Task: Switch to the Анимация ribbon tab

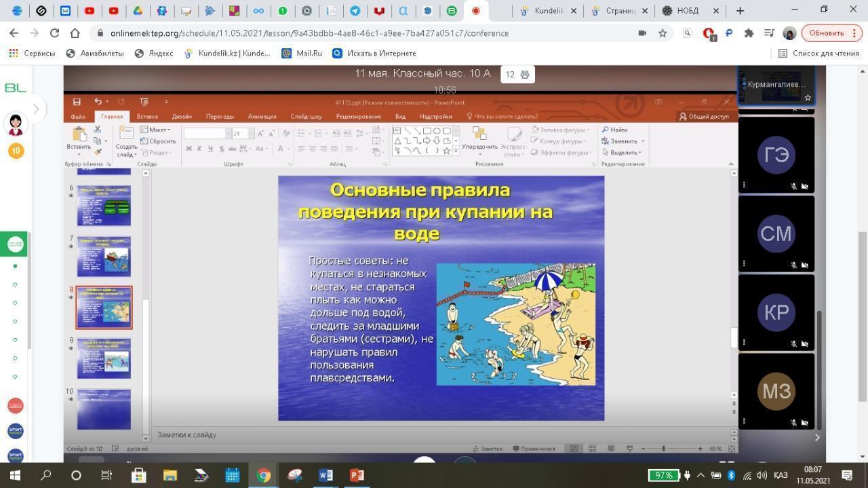Action: (x=262, y=116)
